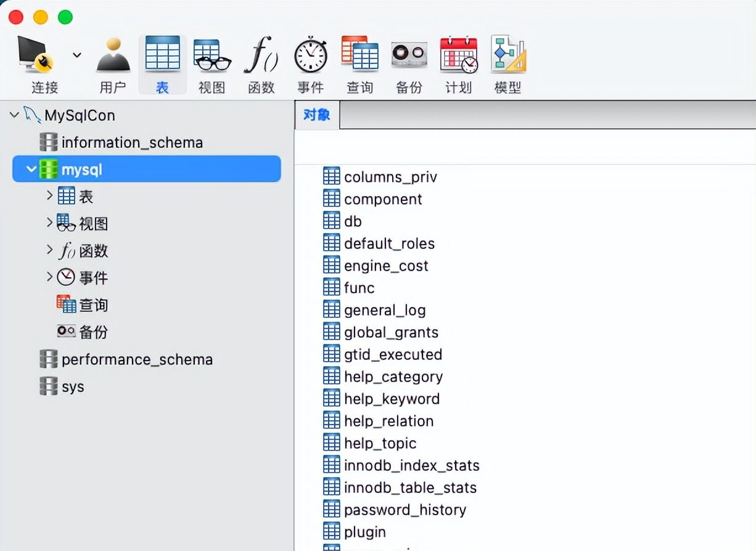Open the innodb_index_stats table
Image resolution: width=756 pixels, height=551 pixels.
click(410, 465)
